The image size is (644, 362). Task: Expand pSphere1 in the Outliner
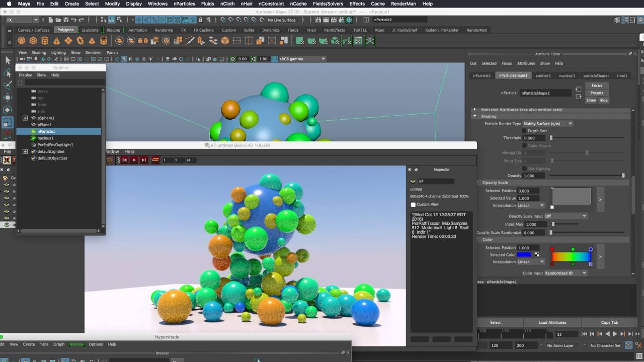tap(25, 118)
